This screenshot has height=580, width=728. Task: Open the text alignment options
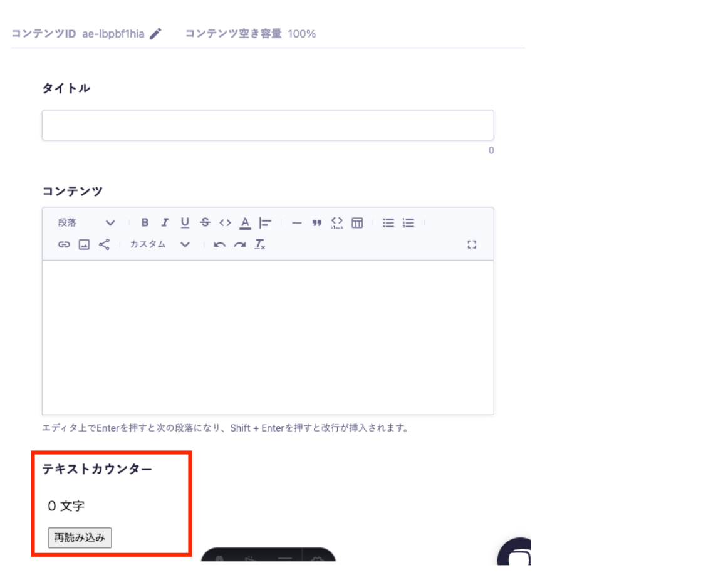click(x=265, y=223)
